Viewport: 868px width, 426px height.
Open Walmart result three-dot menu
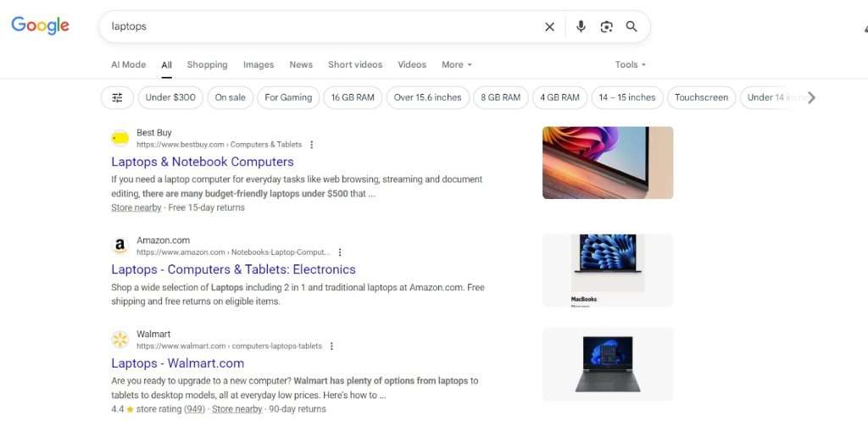coord(331,346)
